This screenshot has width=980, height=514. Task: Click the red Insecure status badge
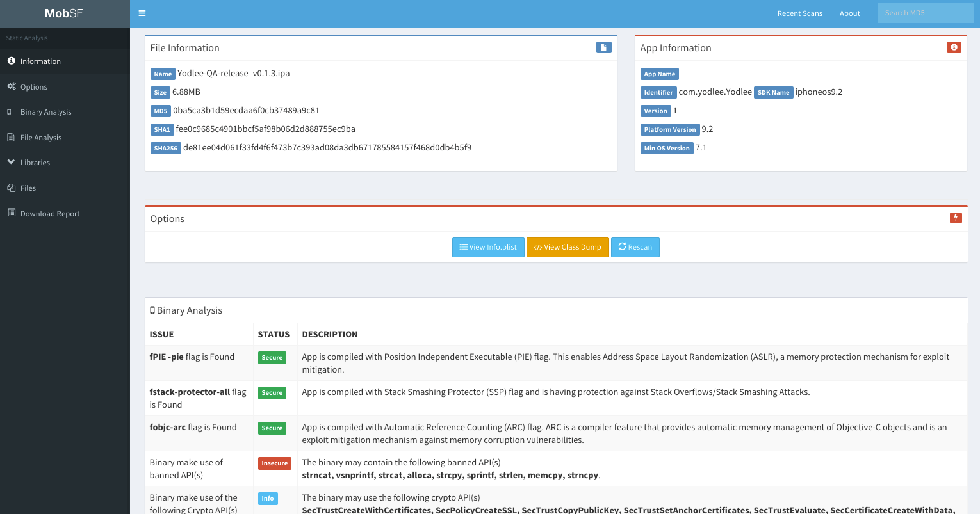(274, 463)
